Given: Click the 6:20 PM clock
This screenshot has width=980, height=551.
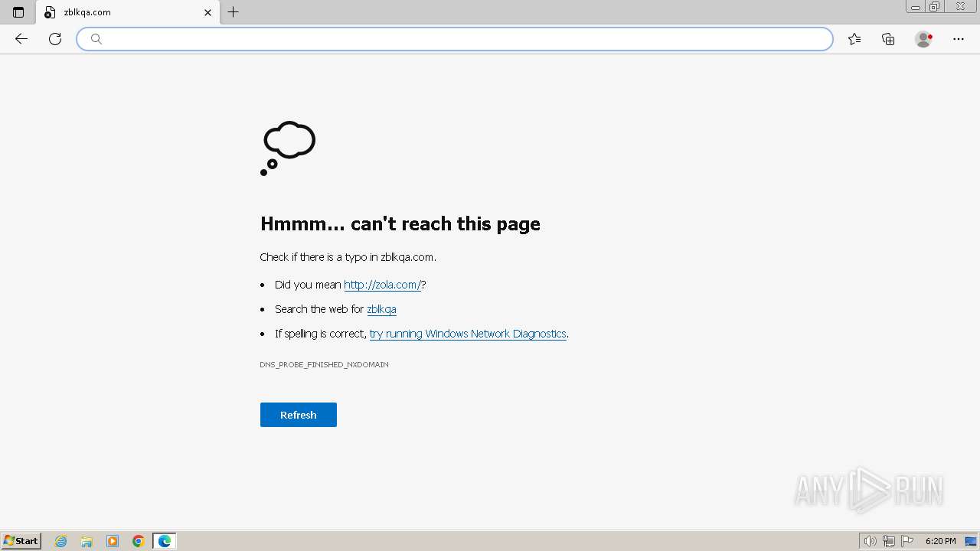Looking at the screenshot, I should (x=940, y=541).
